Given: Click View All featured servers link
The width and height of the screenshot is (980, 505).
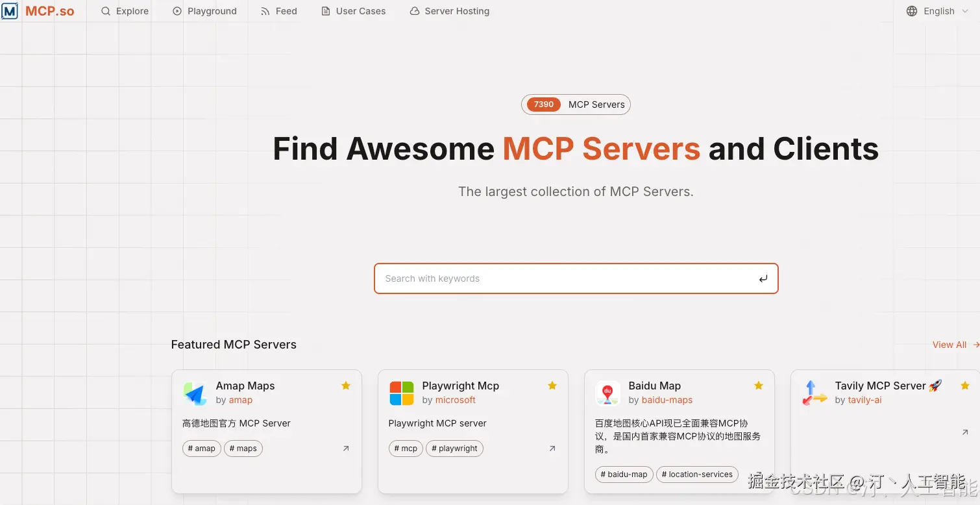Looking at the screenshot, I should [x=955, y=345].
